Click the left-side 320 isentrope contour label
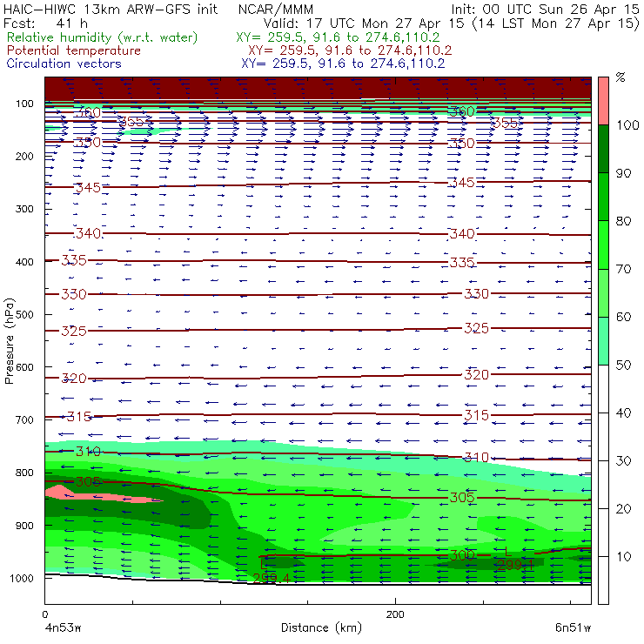The image size is (644, 644). pos(74,379)
